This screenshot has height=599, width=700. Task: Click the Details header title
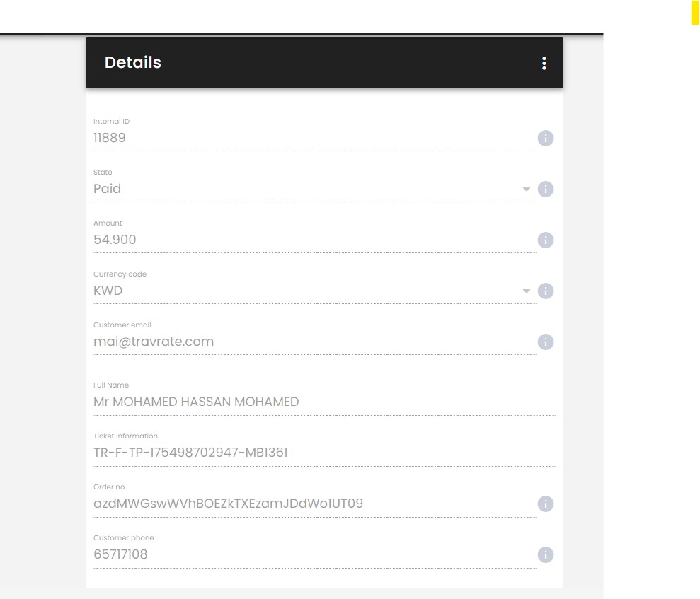[132, 62]
